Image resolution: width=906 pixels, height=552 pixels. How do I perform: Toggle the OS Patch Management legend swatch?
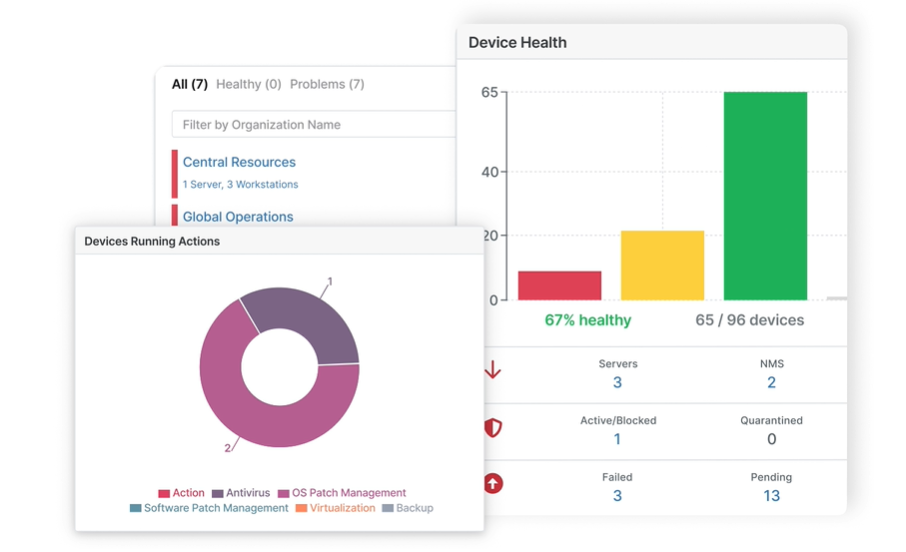tap(283, 493)
